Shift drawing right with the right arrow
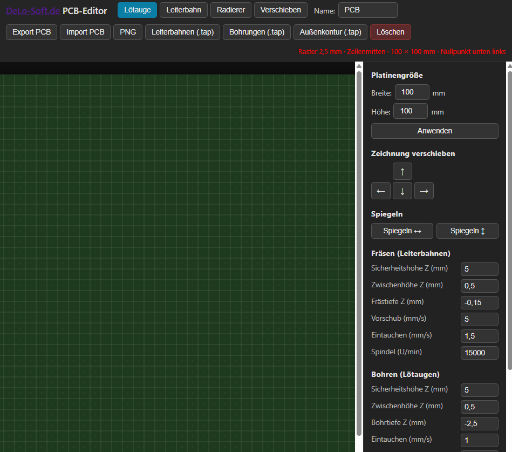 coord(424,191)
